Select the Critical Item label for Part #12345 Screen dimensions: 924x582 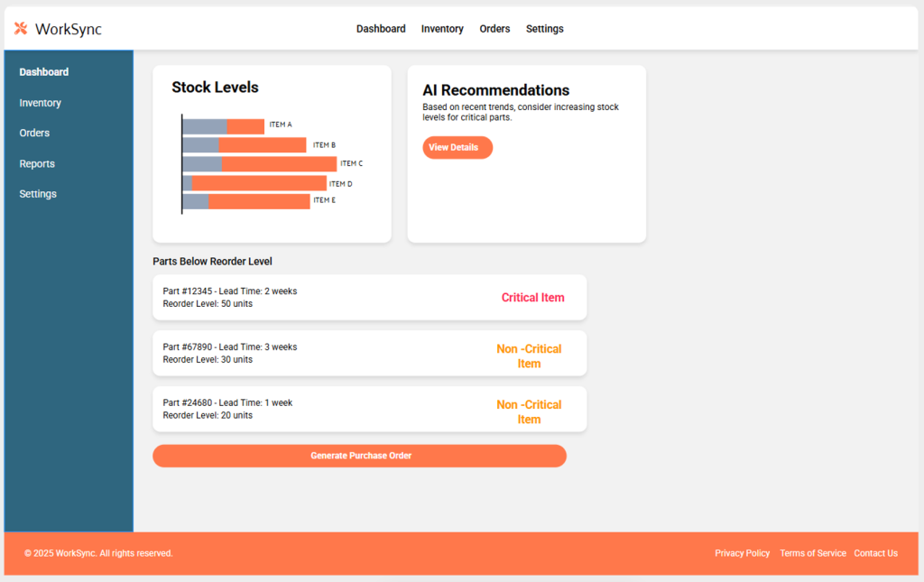point(532,297)
